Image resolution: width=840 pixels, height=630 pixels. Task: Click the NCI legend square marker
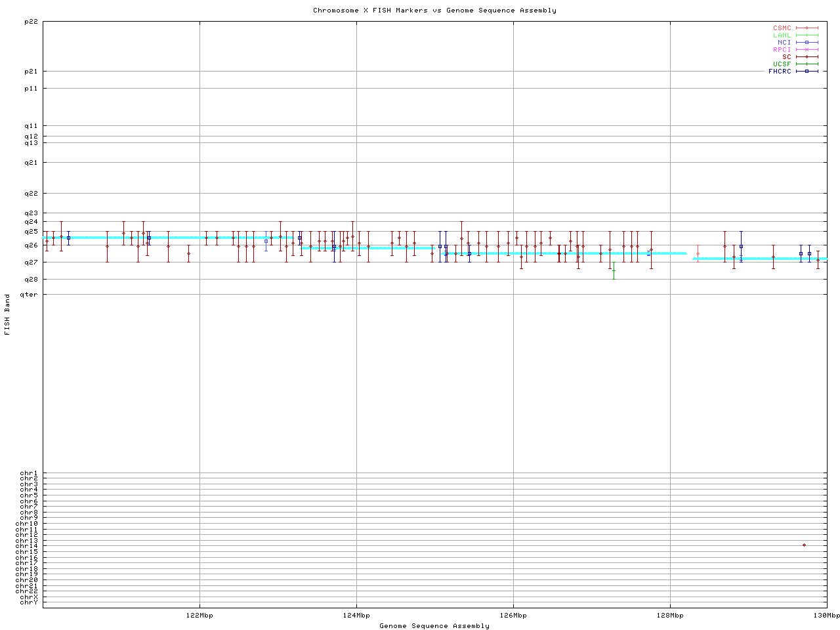pyautogui.click(x=807, y=43)
